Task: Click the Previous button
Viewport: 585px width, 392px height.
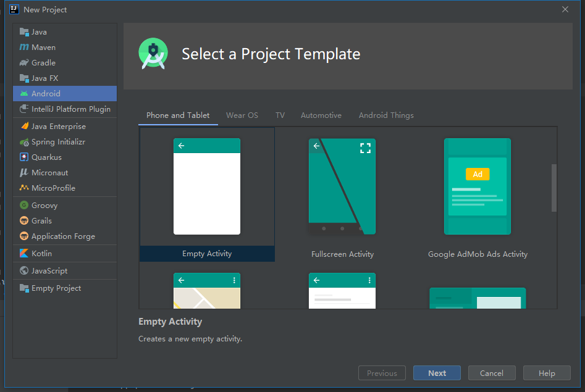Action: click(x=382, y=373)
